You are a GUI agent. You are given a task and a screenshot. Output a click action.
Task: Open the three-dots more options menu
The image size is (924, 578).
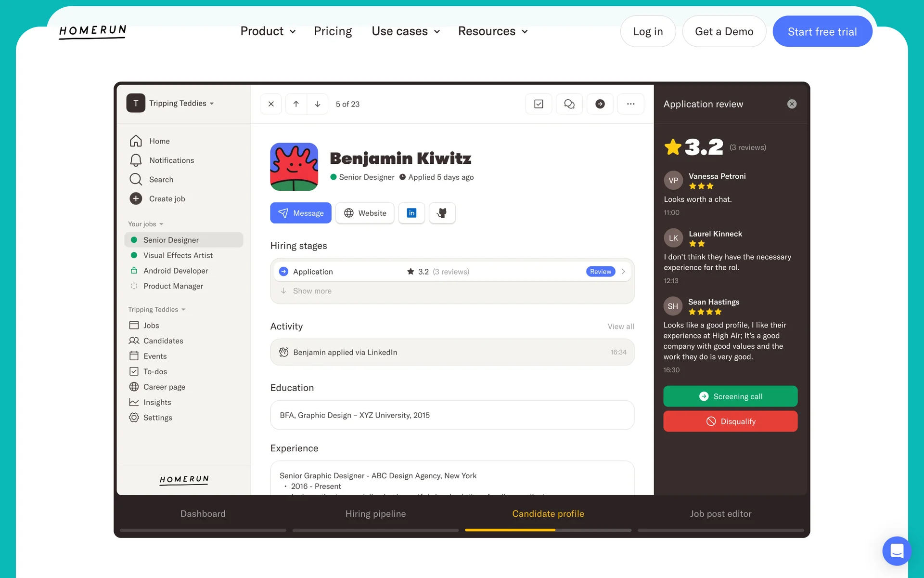click(x=630, y=104)
